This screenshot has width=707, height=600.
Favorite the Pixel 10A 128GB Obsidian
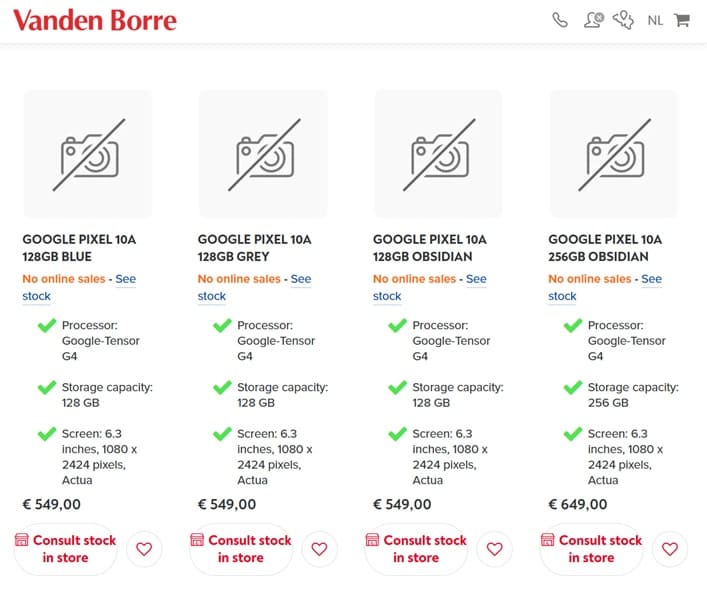(x=494, y=549)
